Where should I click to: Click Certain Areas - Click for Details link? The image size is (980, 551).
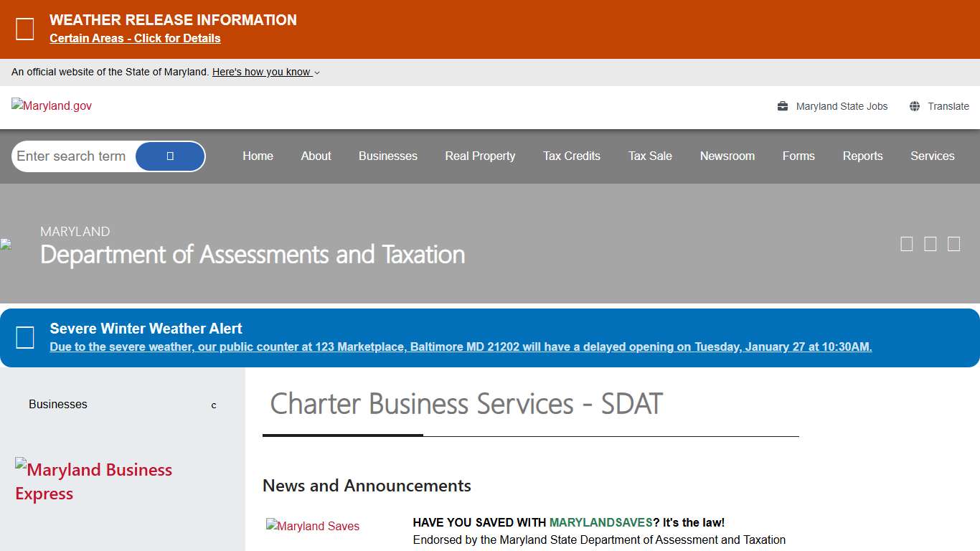point(135,38)
